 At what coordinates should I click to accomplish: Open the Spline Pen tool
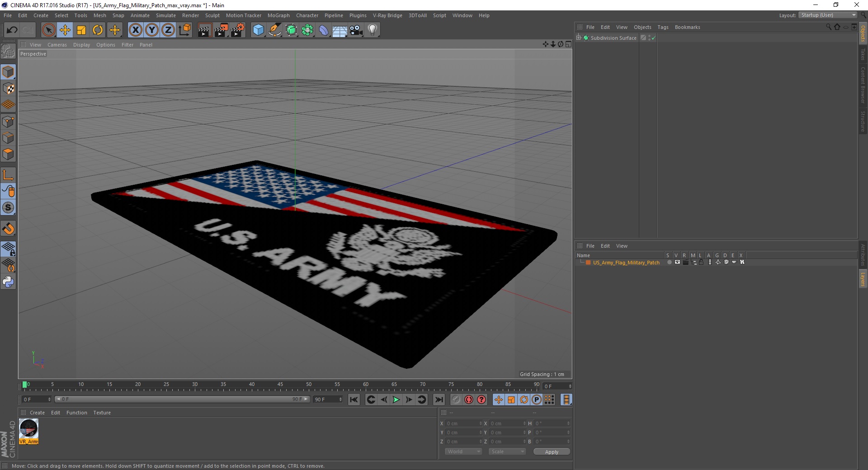click(x=275, y=30)
